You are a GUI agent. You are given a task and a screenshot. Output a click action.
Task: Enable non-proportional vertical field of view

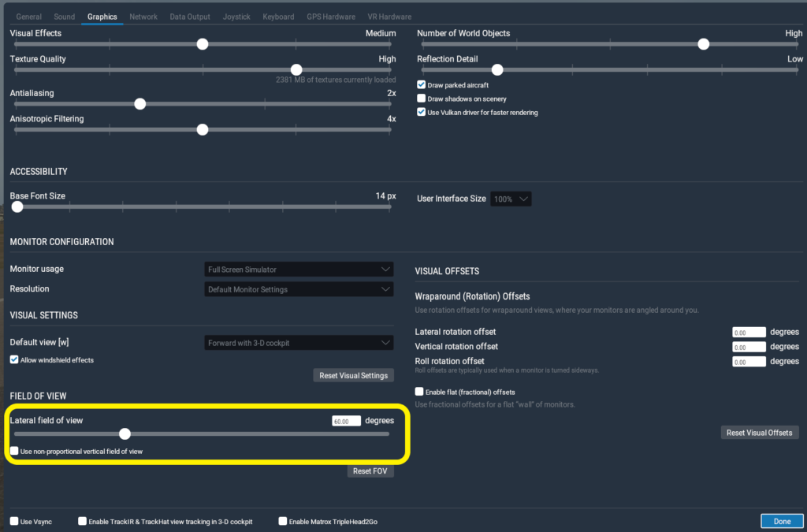(x=14, y=451)
